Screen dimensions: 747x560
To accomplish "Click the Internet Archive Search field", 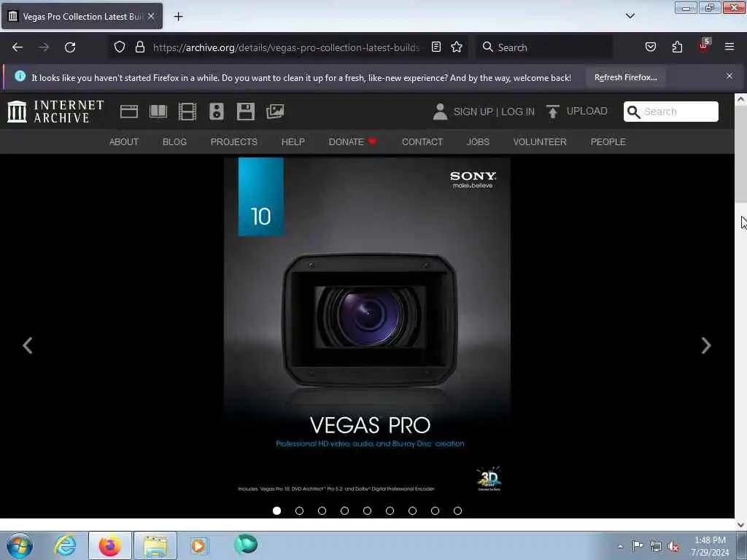I will 671,112.
